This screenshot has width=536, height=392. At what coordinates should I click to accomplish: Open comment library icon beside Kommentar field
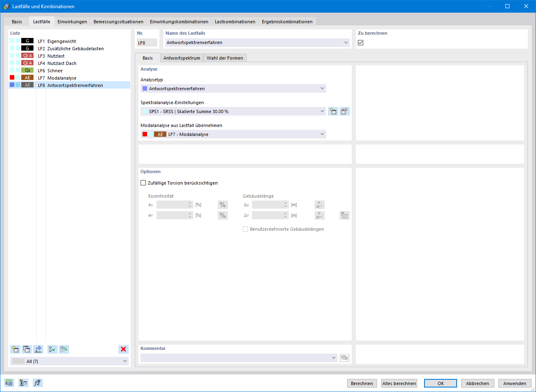tap(344, 358)
